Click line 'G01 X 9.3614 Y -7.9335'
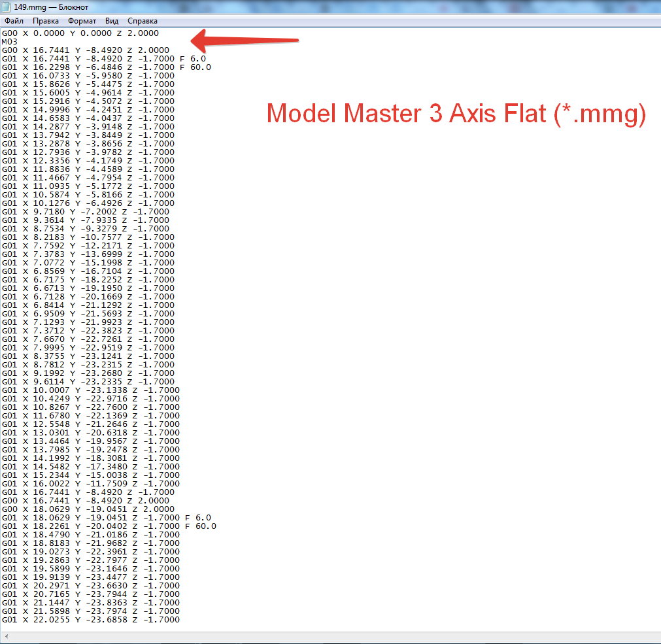The width and height of the screenshot is (661, 644). point(86,220)
